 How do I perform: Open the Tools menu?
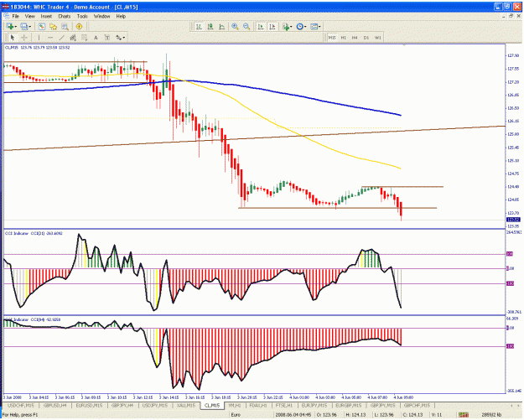click(x=82, y=16)
